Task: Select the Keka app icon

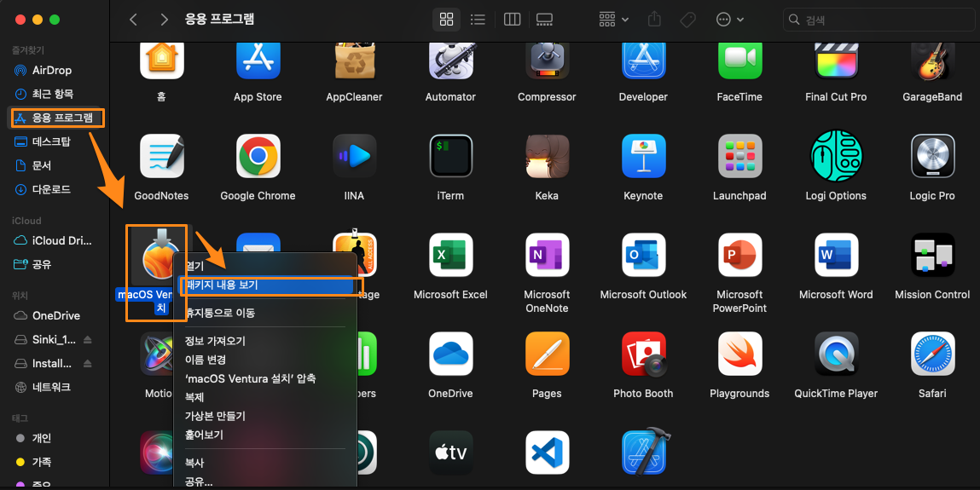Action: point(547,156)
